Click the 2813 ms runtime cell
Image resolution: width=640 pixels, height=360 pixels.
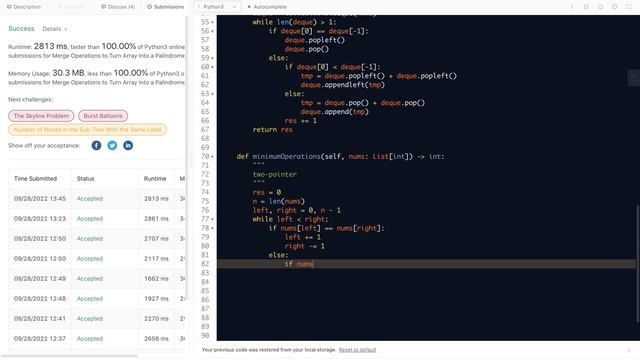coord(156,199)
